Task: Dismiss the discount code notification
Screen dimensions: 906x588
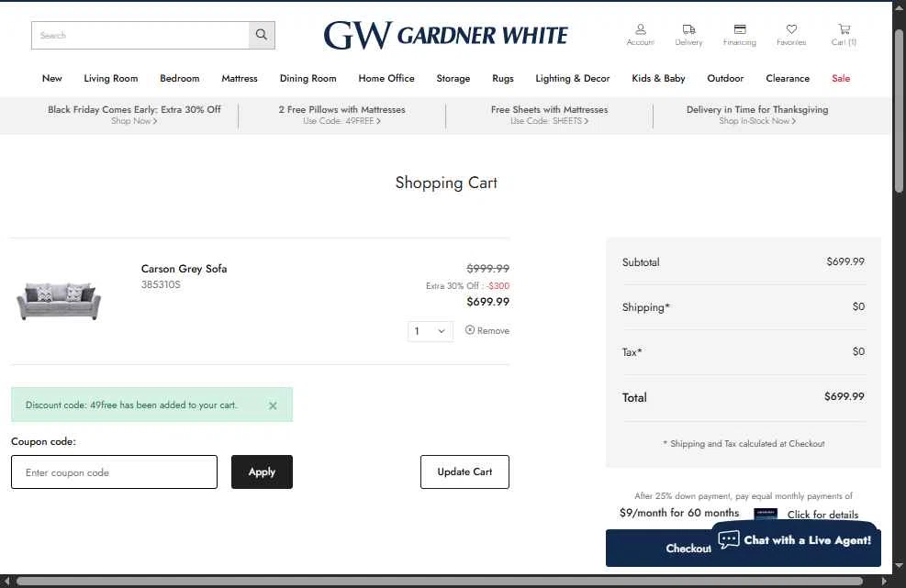Action: tap(273, 405)
